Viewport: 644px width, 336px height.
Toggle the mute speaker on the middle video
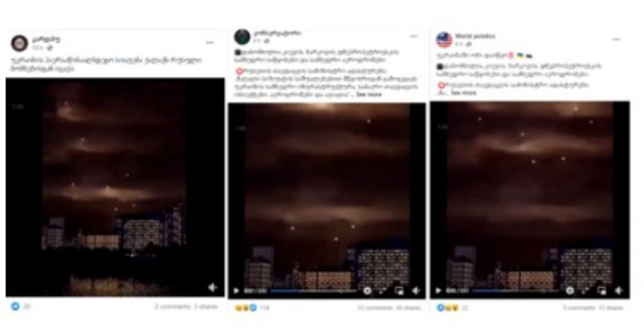point(416,290)
